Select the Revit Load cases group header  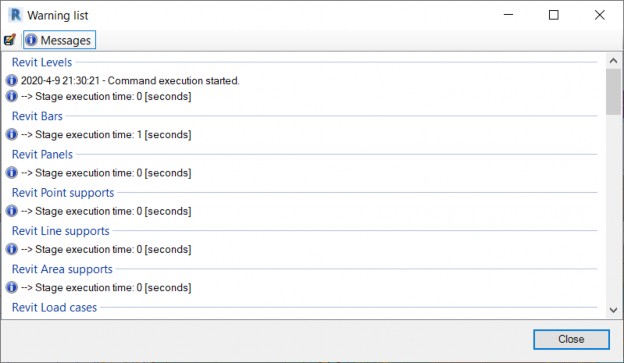click(54, 307)
